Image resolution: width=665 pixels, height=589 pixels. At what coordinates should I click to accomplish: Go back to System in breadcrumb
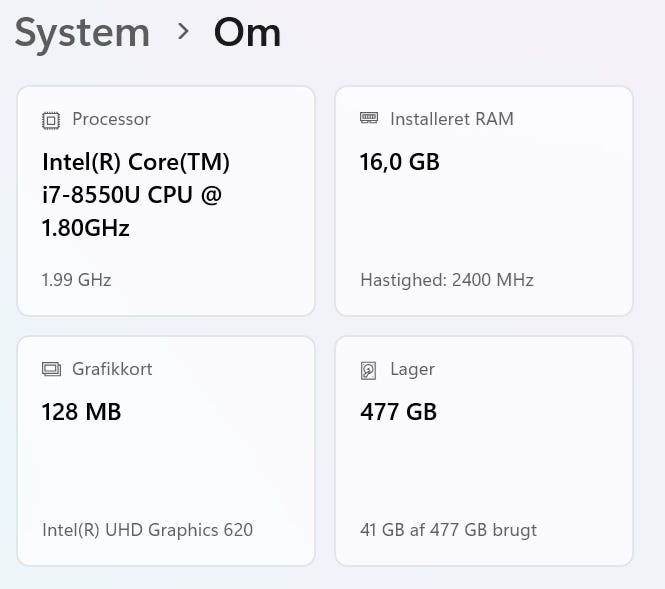(82, 33)
